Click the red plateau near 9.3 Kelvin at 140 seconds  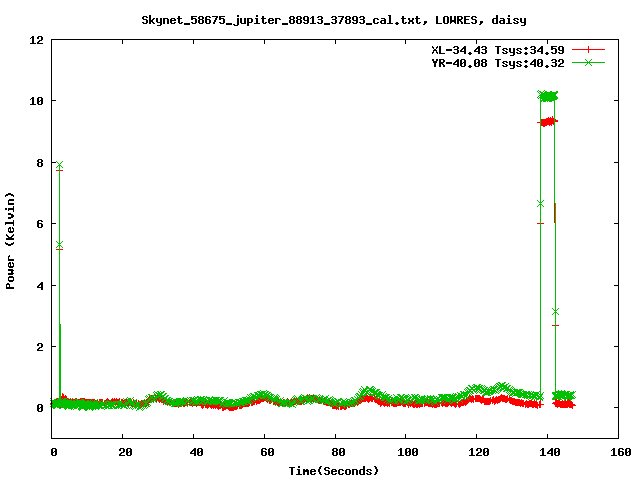click(548, 122)
